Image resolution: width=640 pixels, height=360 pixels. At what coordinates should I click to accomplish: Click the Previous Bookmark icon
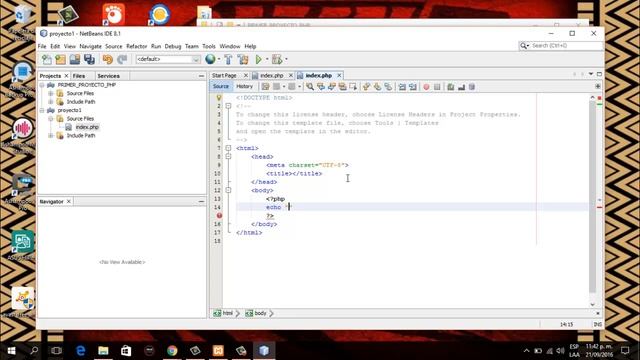pos(367,87)
